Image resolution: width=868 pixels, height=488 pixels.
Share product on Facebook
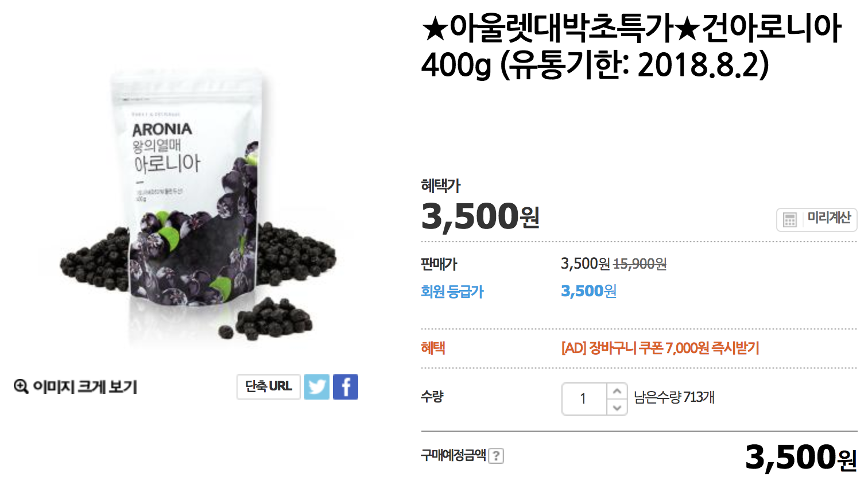click(x=346, y=387)
